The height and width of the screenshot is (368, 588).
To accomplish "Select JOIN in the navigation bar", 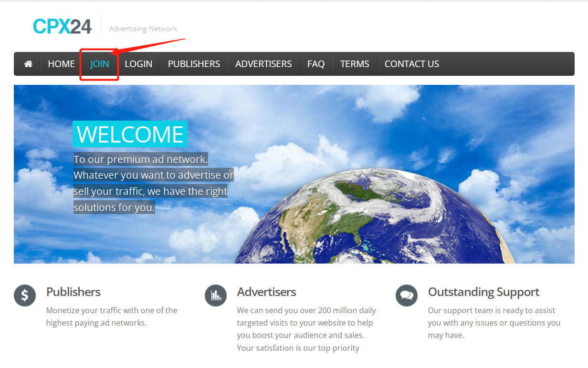I will click(100, 64).
